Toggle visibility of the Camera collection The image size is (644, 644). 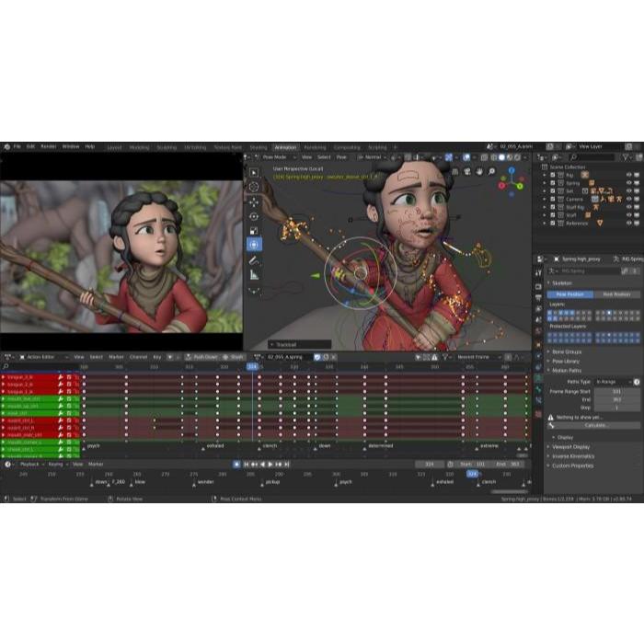pyautogui.click(x=629, y=199)
